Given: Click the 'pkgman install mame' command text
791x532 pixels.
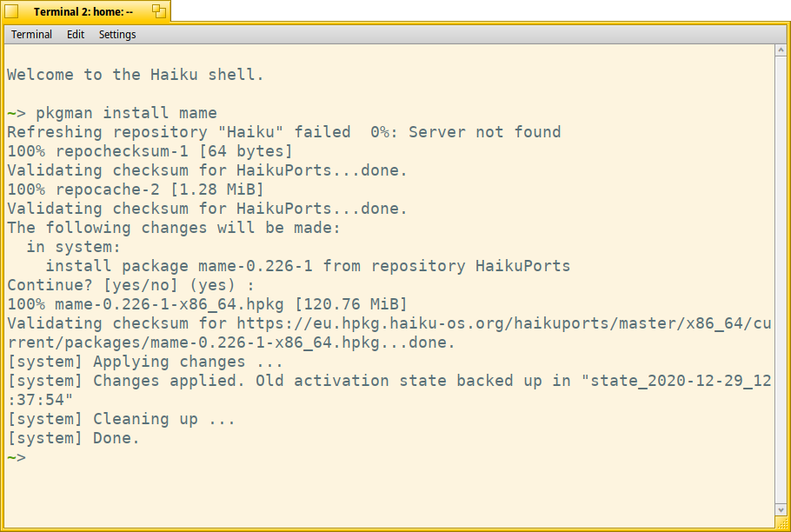Looking at the screenshot, I should coord(126,113).
